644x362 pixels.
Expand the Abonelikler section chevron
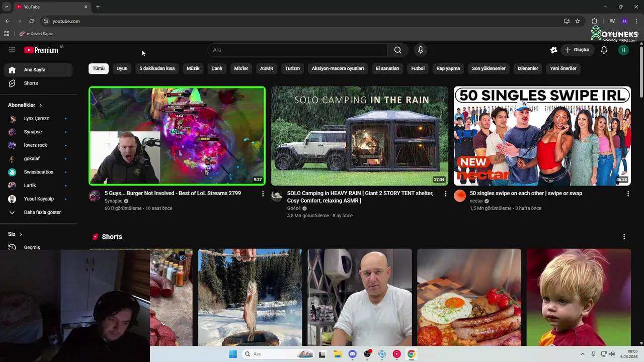pos(40,105)
